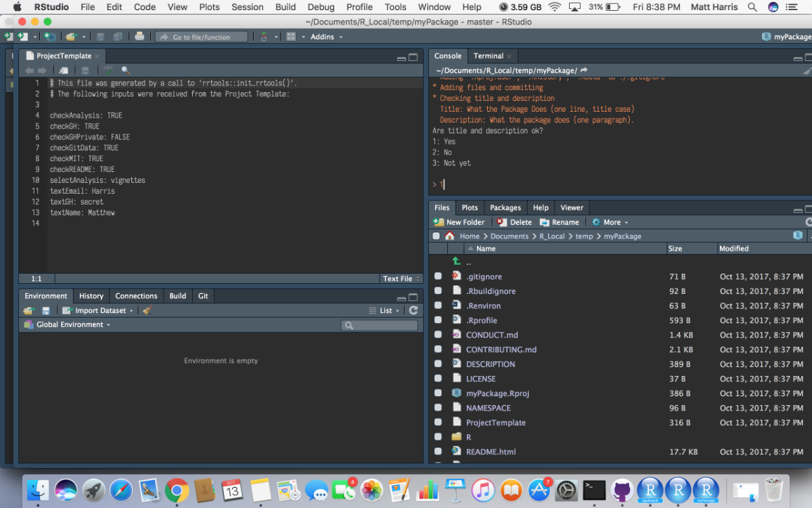812x508 pixels.
Task: Click the Open File folder icon in toolbar
Action: [71, 37]
